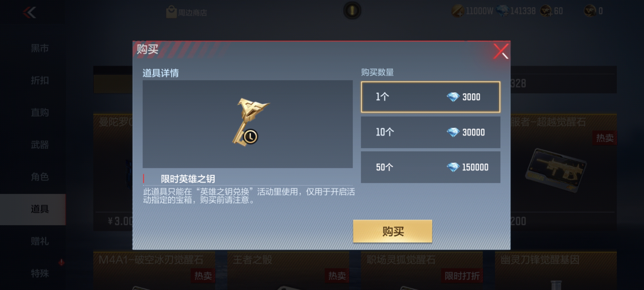Tap the CF coin icon showing 0

click(590, 11)
